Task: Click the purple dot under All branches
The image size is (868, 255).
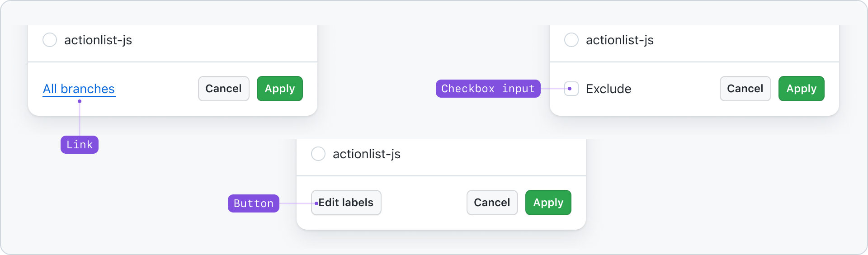Action: [80, 101]
